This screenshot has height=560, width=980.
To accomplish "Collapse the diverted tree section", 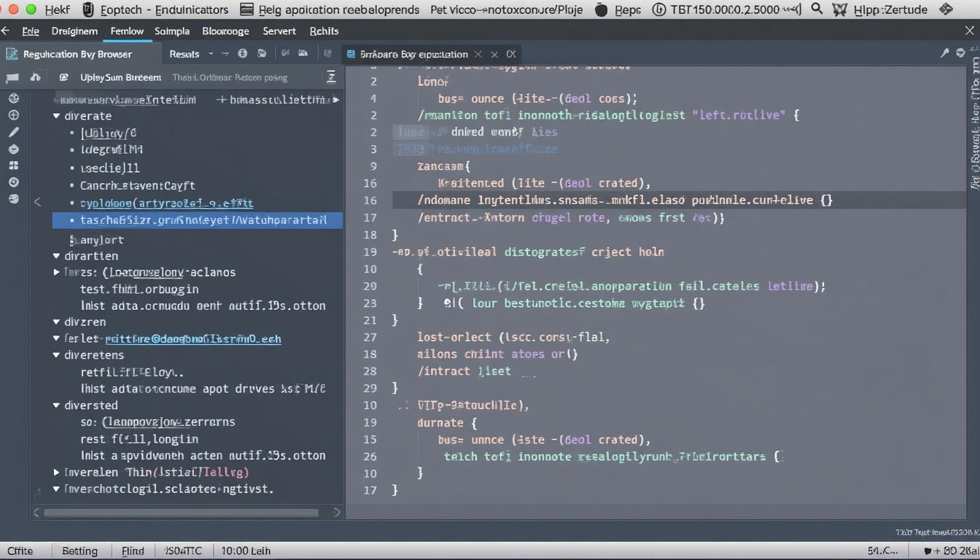I will point(56,405).
